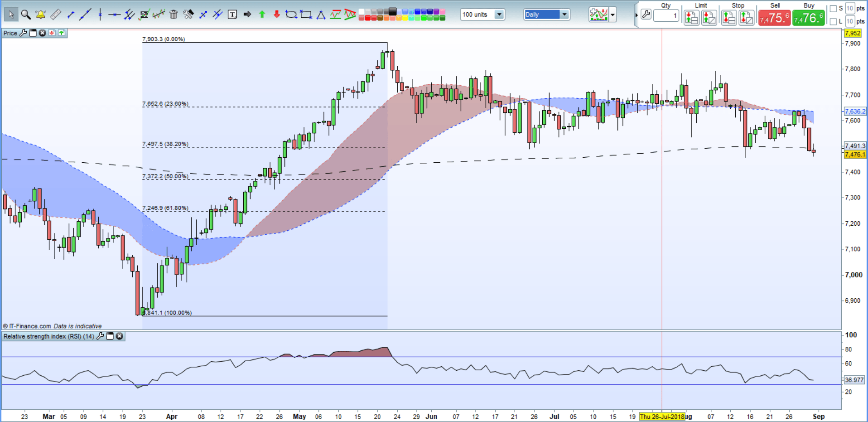Pick the black color swatch

tap(392, 11)
